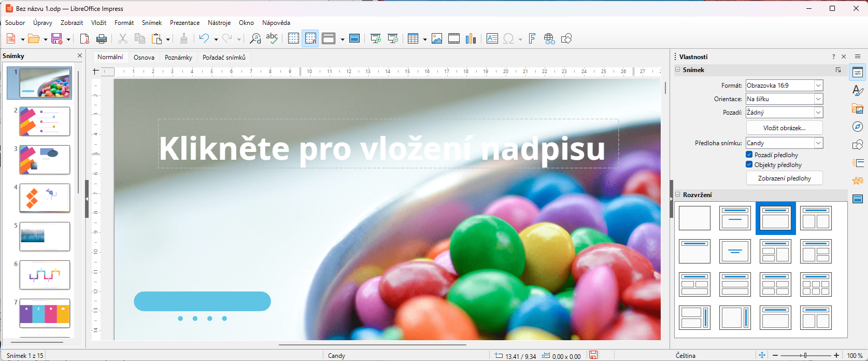Image resolution: width=868 pixels, height=361 pixels.
Task: Uncheck Objekty předlohy checkbox
Action: tap(749, 164)
